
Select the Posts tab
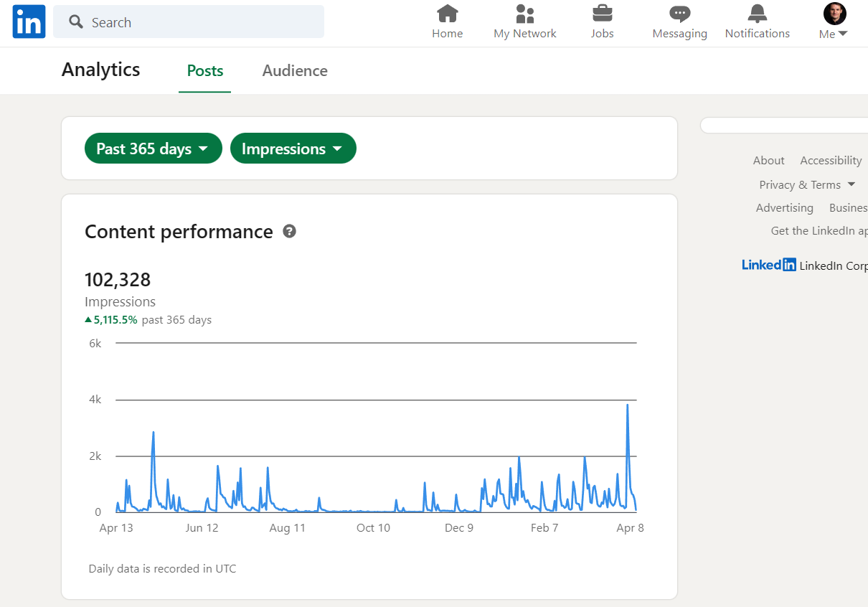(205, 70)
